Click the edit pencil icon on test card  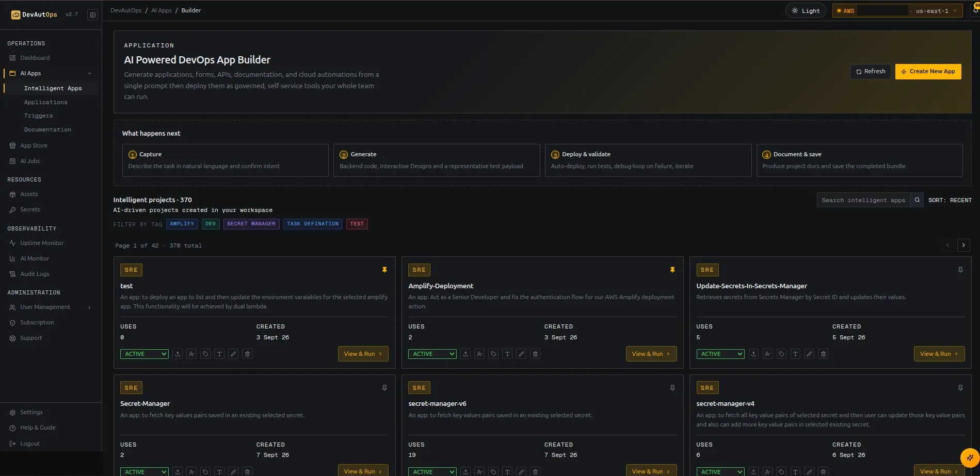233,354
